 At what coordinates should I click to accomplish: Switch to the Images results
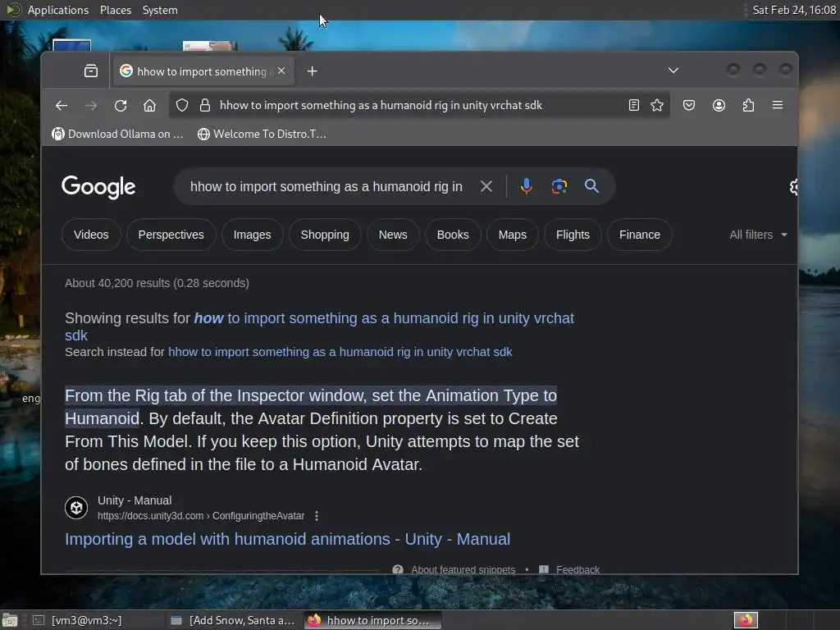pyautogui.click(x=252, y=235)
